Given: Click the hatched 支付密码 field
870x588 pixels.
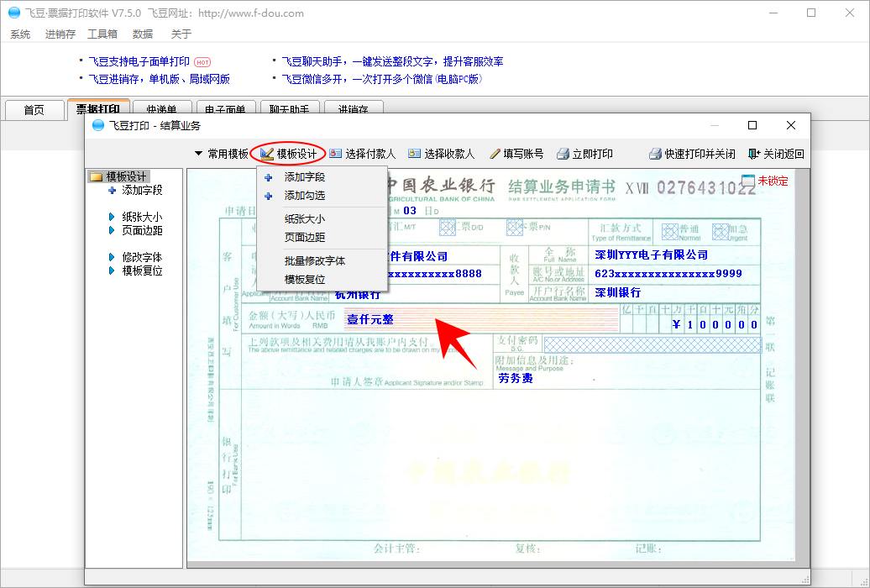Looking at the screenshot, I should point(652,344).
